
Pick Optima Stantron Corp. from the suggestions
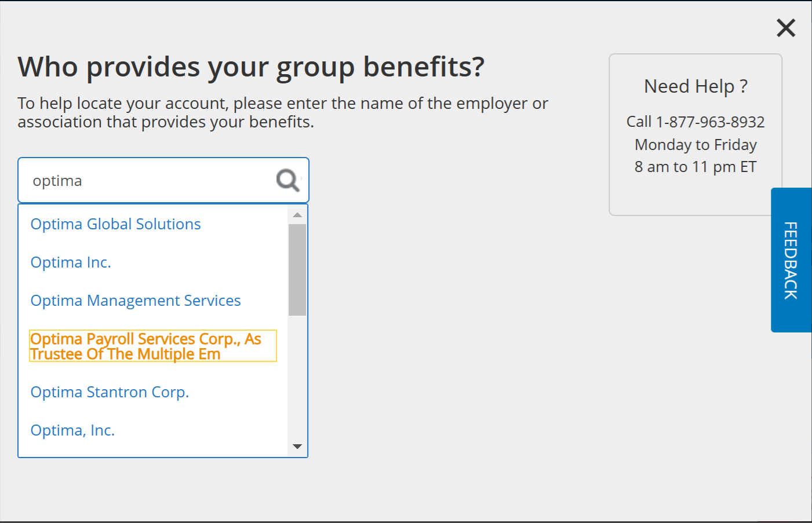[110, 392]
